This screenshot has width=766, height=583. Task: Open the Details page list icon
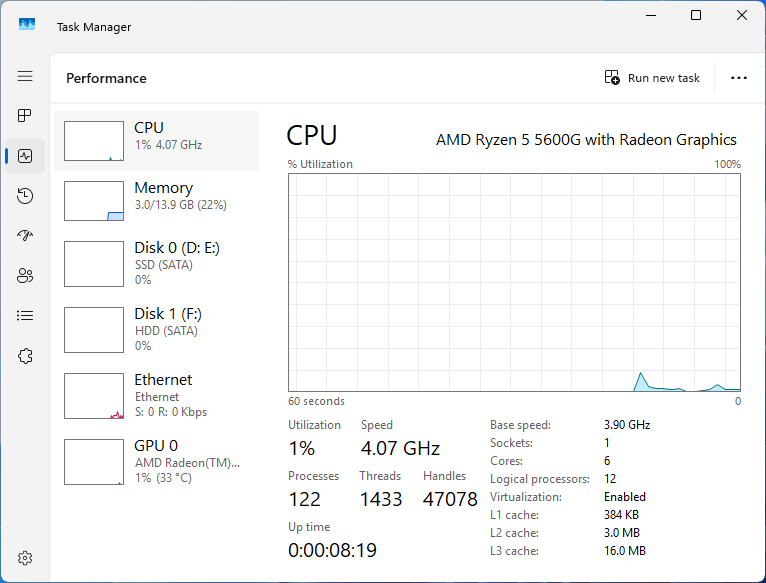click(25, 316)
